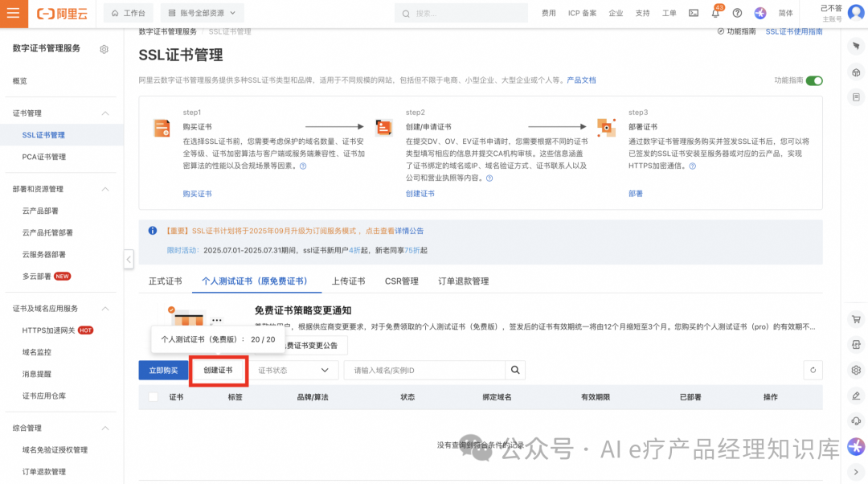Open the CSR管理 tab
This screenshot has height=484, width=868.
click(401, 281)
